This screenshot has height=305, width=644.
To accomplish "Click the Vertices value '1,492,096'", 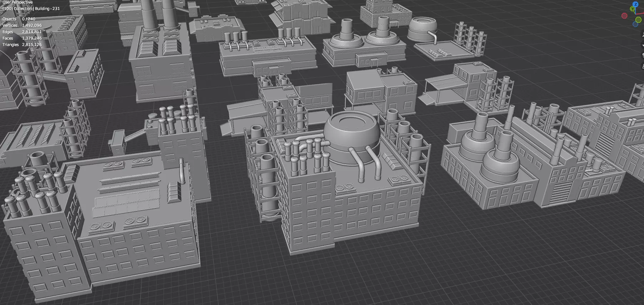I will click(32, 25).
